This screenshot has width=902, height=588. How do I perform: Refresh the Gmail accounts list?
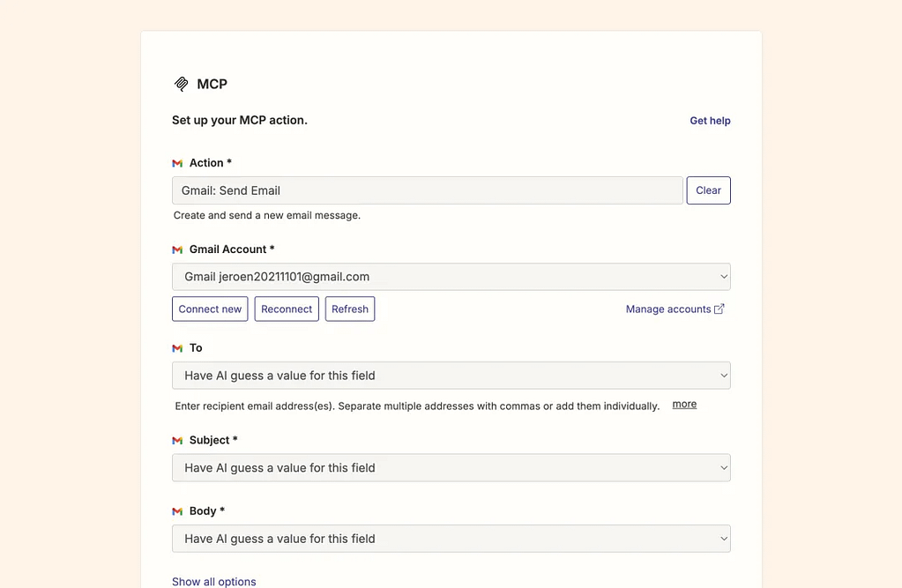[x=350, y=309]
